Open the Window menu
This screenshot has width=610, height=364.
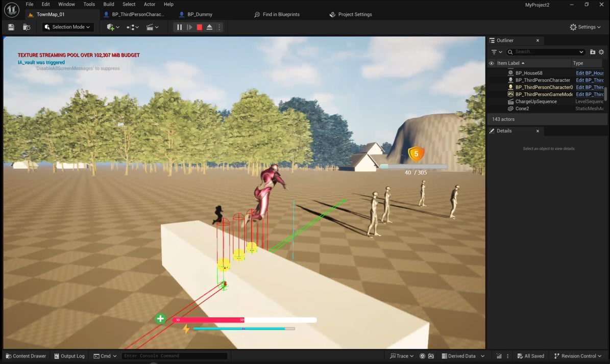pyautogui.click(x=66, y=4)
